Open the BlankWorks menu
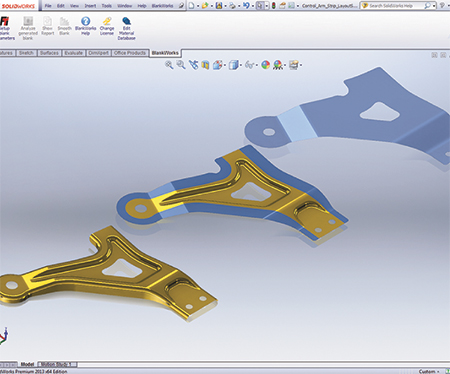The height and width of the screenshot is (374, 450). click(162, 6)
